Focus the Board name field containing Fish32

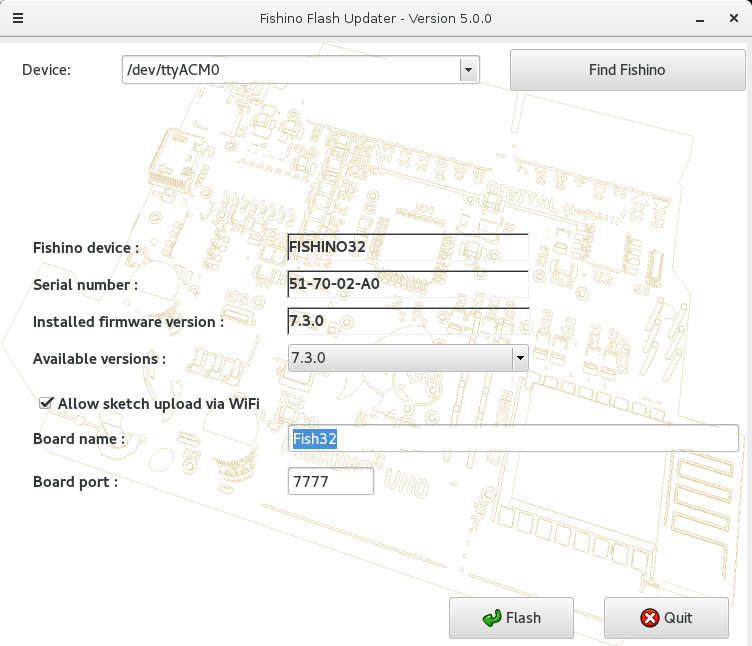512,438
